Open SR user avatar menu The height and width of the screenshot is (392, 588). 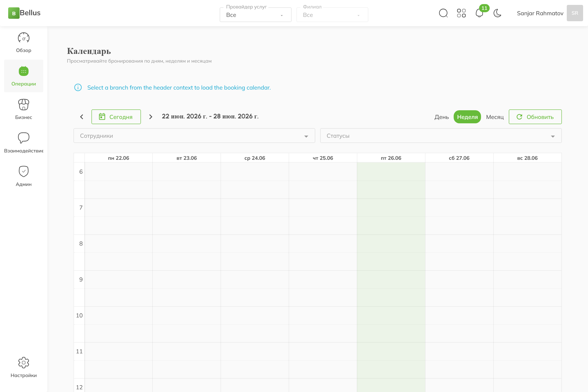pos(575,13)
